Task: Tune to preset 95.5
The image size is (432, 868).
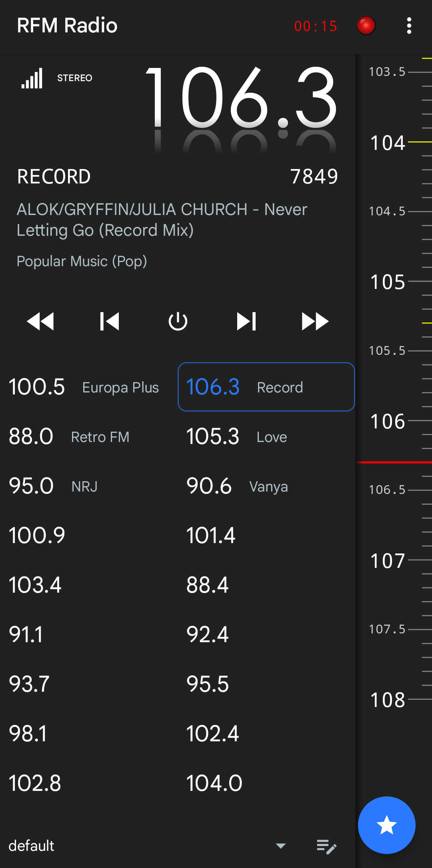Action: point(266,684)
